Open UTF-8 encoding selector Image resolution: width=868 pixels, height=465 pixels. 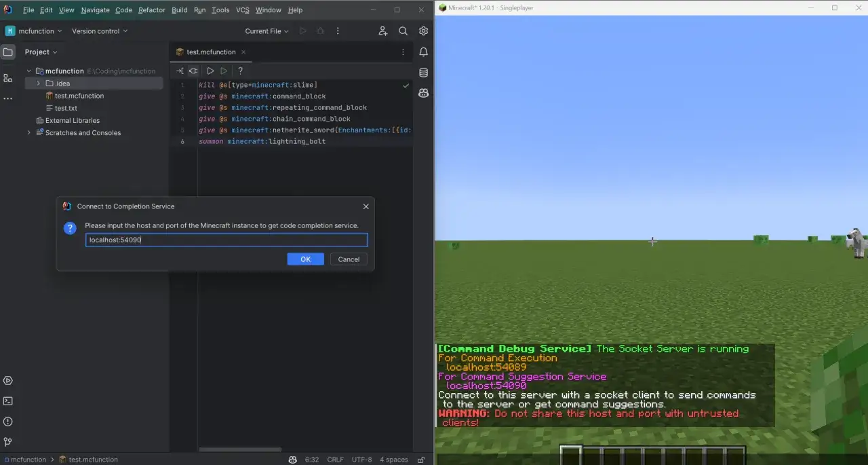361,460
